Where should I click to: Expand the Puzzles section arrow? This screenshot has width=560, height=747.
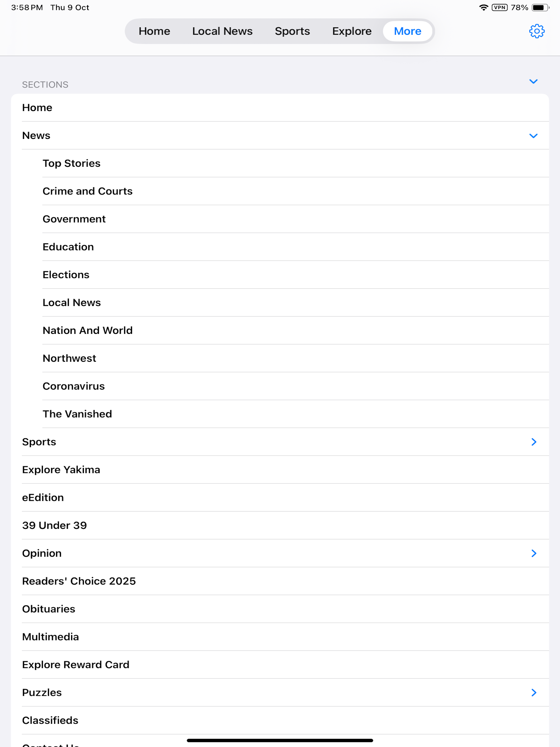[x=534, y=693]
